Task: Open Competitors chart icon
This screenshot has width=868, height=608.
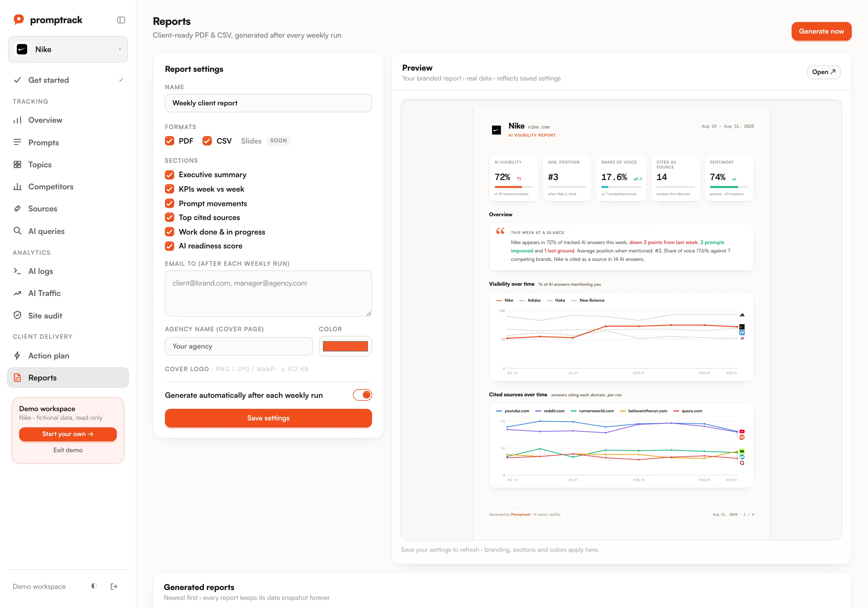Action: pyautogui.click(x=17, y=186)
